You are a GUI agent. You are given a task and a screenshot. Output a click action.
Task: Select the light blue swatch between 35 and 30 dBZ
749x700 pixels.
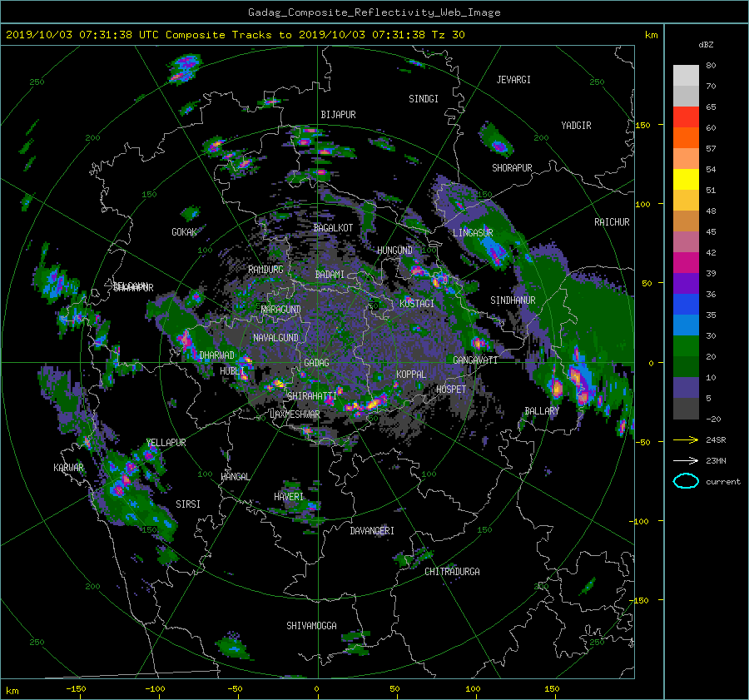coord(686,325)
